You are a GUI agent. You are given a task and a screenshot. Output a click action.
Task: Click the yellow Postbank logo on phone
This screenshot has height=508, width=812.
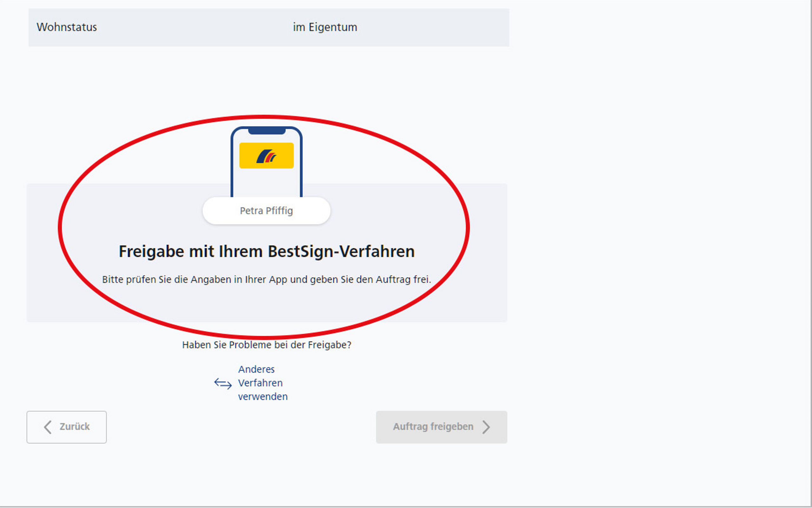[x=266, y=156]
